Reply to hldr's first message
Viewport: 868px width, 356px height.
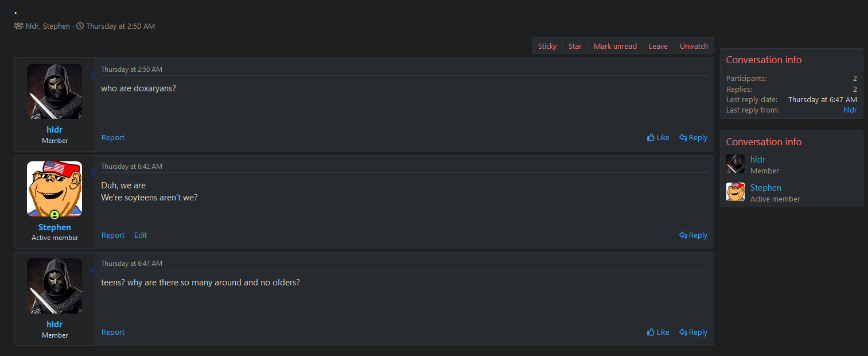pos(693,138)
